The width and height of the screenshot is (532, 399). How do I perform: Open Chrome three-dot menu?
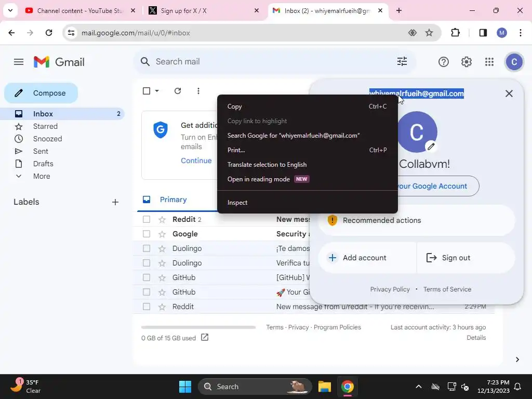point(521,33)
